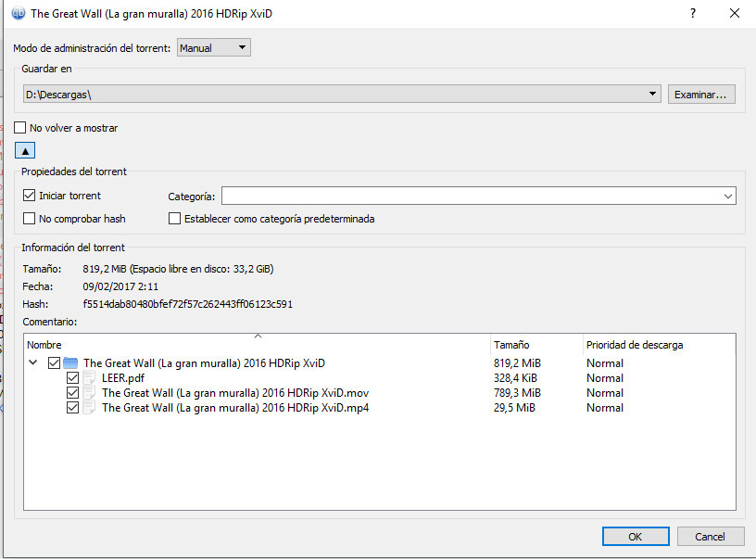Image resolution: width=756 pixels, height=559 pixels.
Task: Click the Cancel button
Action: coord(711,537)
